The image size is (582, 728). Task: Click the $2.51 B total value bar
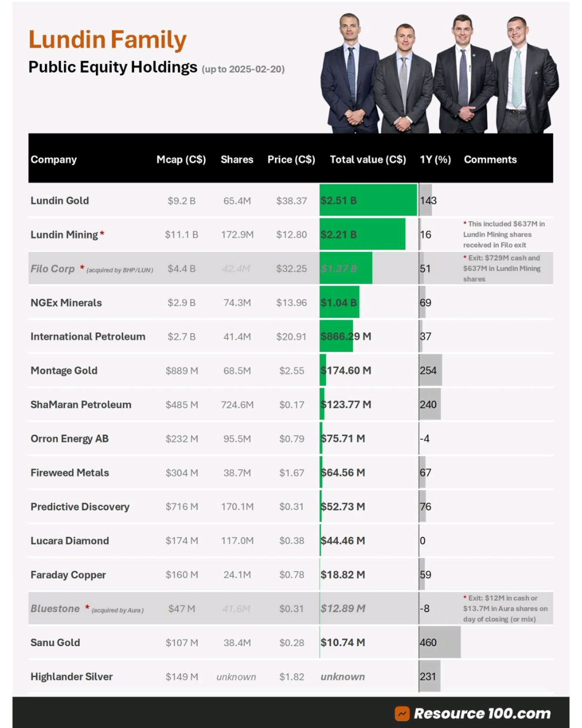coord(369,200)
